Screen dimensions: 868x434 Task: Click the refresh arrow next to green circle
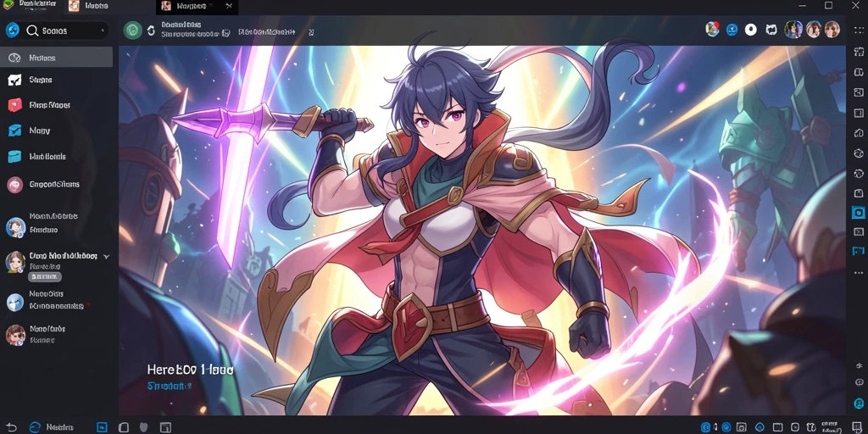[151, 31]
